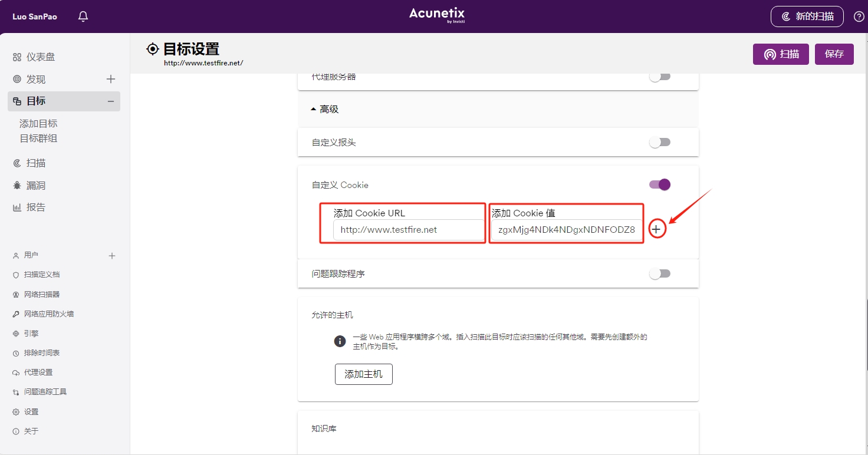Screen dimensions: 868x455
Task: Click the 扫描 scans icon in sidebar
Action: pos(17,163)
